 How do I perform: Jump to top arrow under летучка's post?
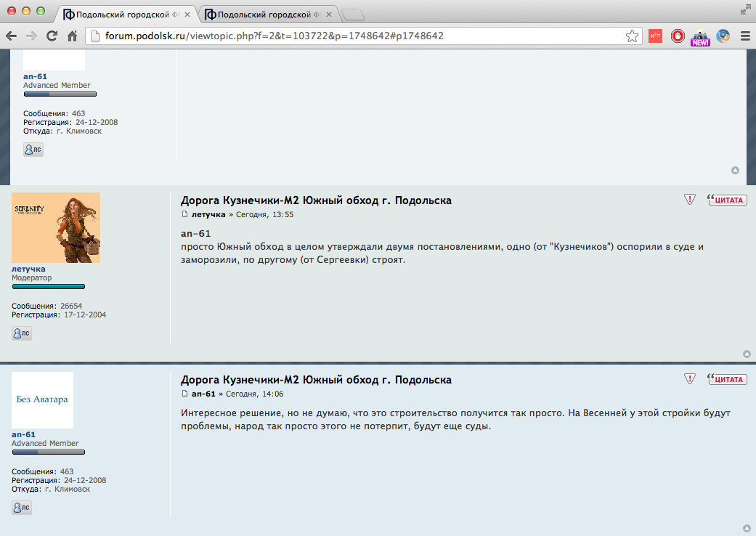(747, 354)
